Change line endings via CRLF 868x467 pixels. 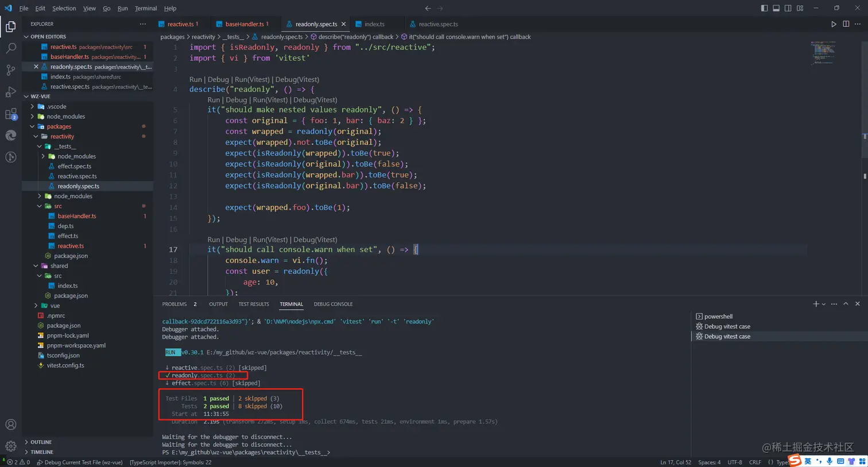point(755,462)
